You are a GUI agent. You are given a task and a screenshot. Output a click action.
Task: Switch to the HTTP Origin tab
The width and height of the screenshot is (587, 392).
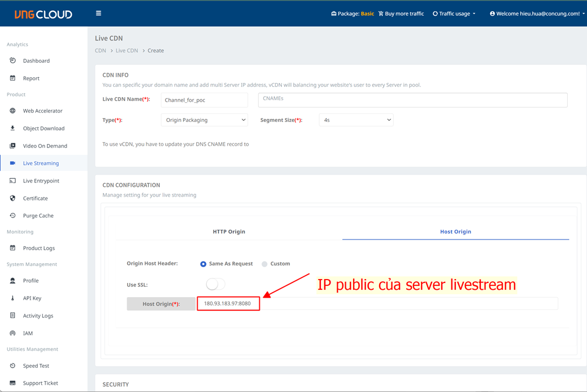tap(229, 232)
